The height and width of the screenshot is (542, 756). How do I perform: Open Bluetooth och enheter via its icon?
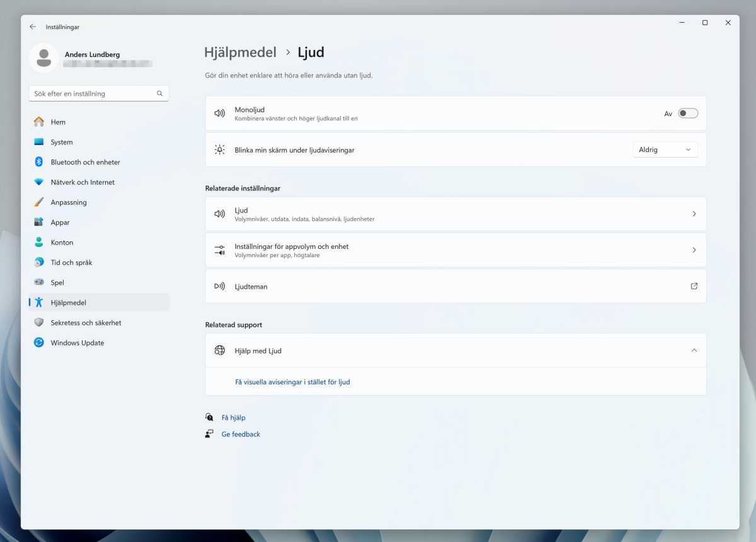click(39, 162)
